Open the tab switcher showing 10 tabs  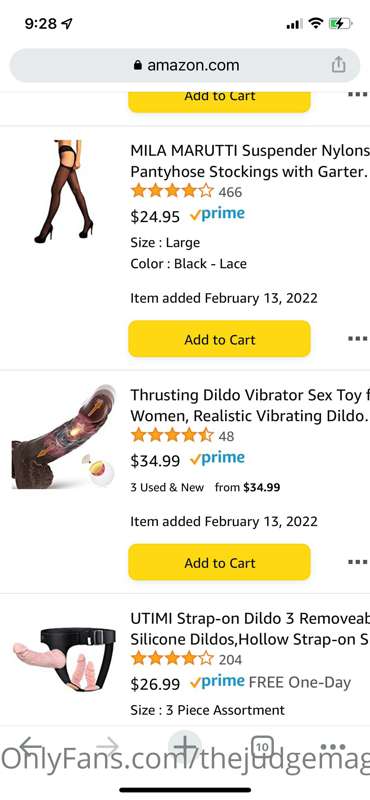click(x=261, y=747)
